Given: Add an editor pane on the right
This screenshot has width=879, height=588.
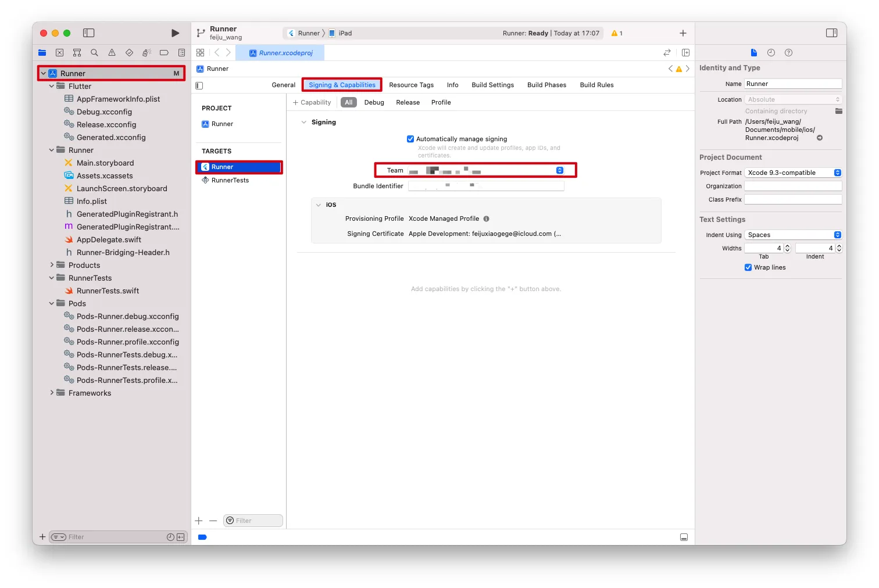Looking at the screenshot, I should [x=685, y=53].
